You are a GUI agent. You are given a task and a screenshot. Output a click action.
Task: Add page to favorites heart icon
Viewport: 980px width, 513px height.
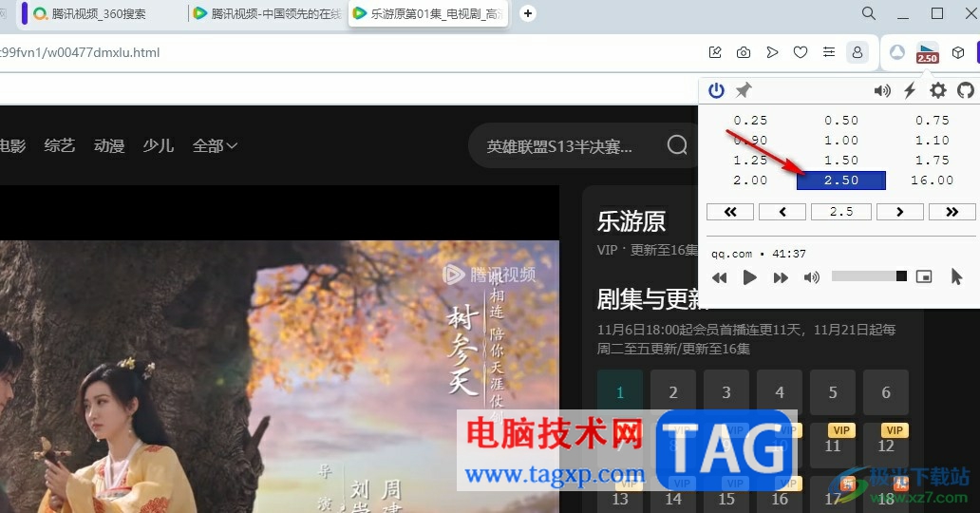(x=800, y=52)
